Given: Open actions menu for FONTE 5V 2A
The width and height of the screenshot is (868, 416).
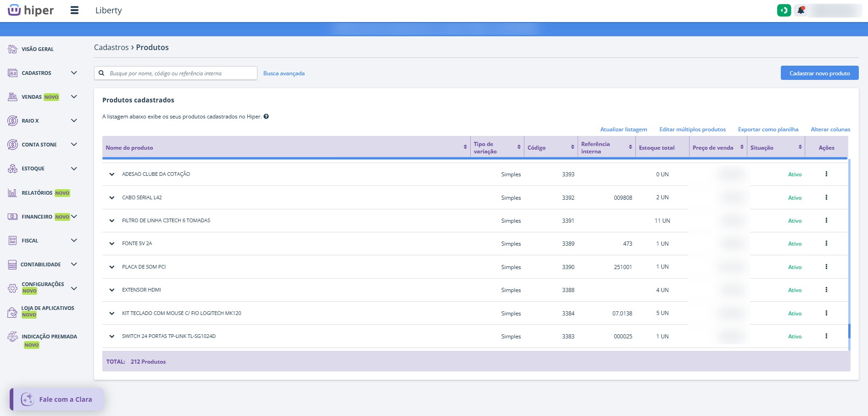Looking at the screenshot, I should [826, 243].
